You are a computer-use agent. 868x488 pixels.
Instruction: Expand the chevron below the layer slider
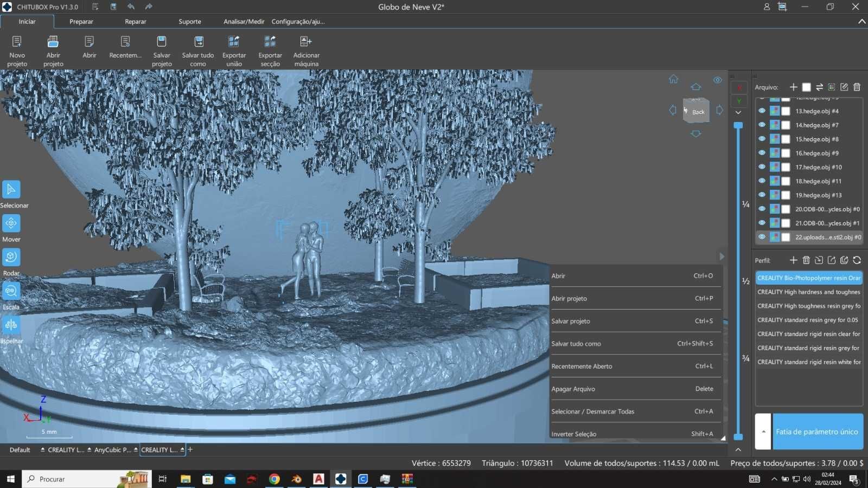[x=738, y=450]
